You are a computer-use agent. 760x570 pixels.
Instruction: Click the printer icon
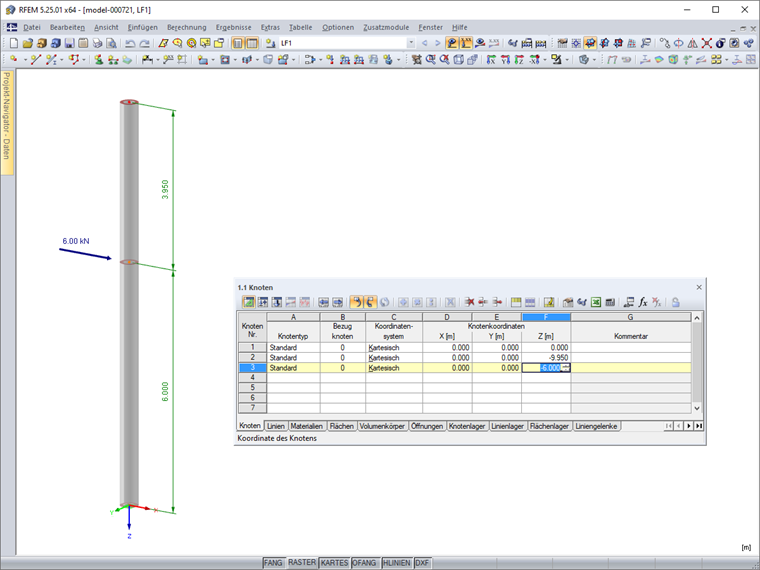[x=97, y=43]
